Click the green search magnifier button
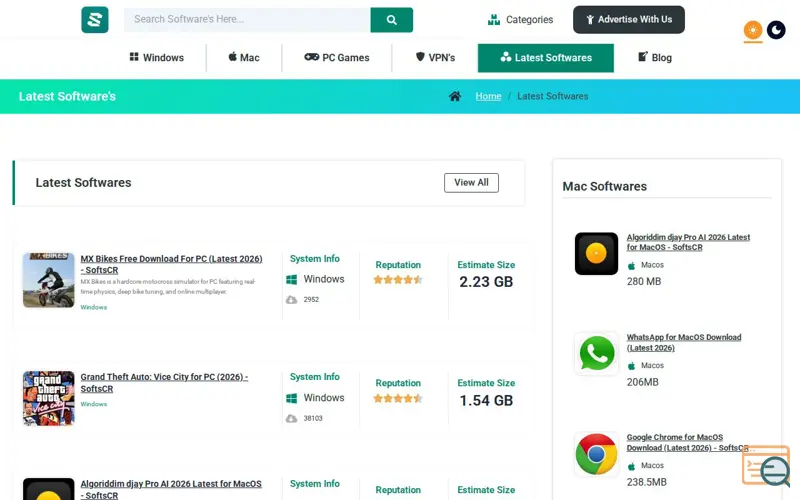Screen dimensions: 800x500 click(391, 20)
